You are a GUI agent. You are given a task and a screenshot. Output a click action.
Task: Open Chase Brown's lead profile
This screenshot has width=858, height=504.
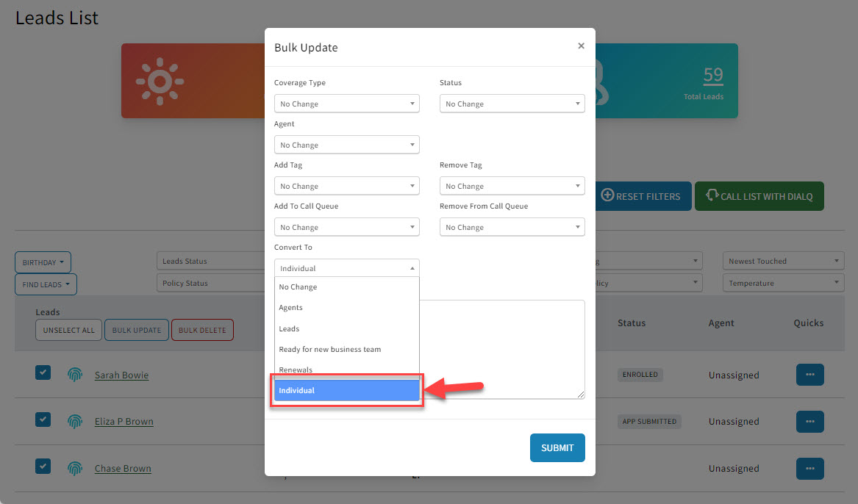[x=123, y=469]
